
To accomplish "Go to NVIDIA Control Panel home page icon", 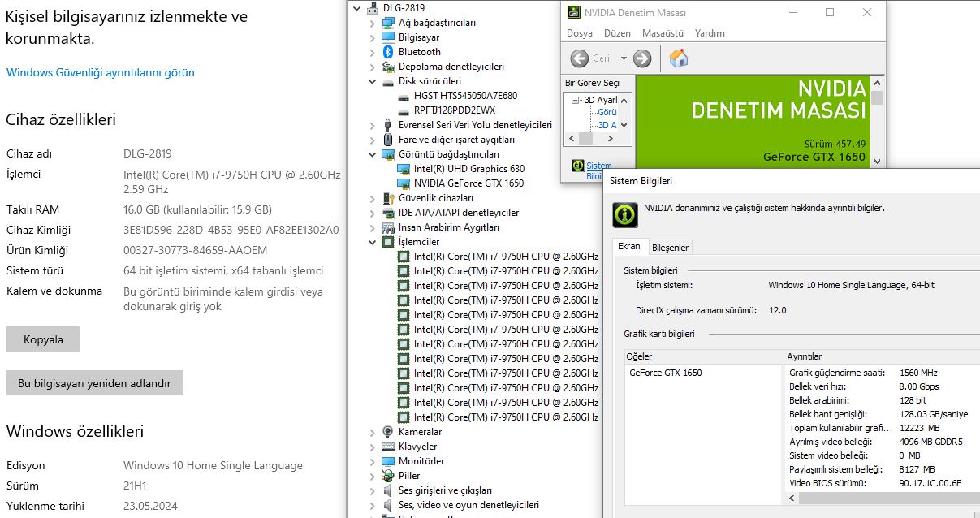I will pos(679,58).
